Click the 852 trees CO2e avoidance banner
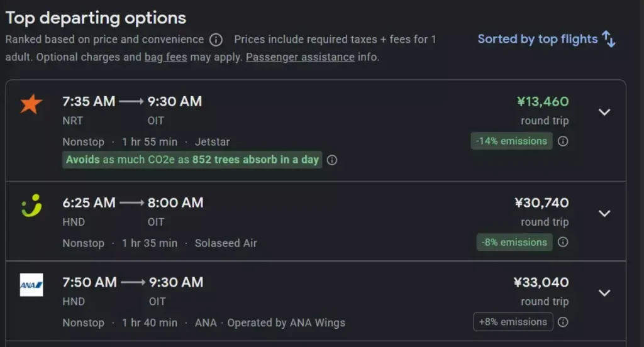Image resolution: width=644 pixels, height=347 pixels. (192, 160)
